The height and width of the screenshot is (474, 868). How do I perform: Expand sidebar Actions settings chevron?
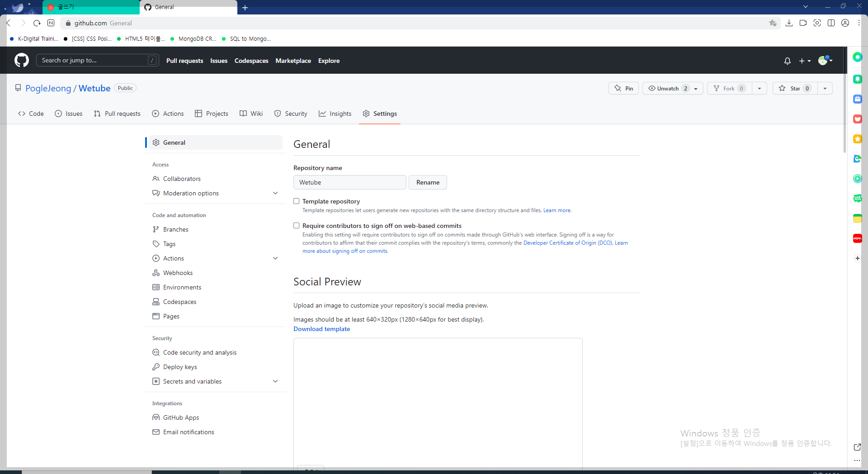[275, 258]
